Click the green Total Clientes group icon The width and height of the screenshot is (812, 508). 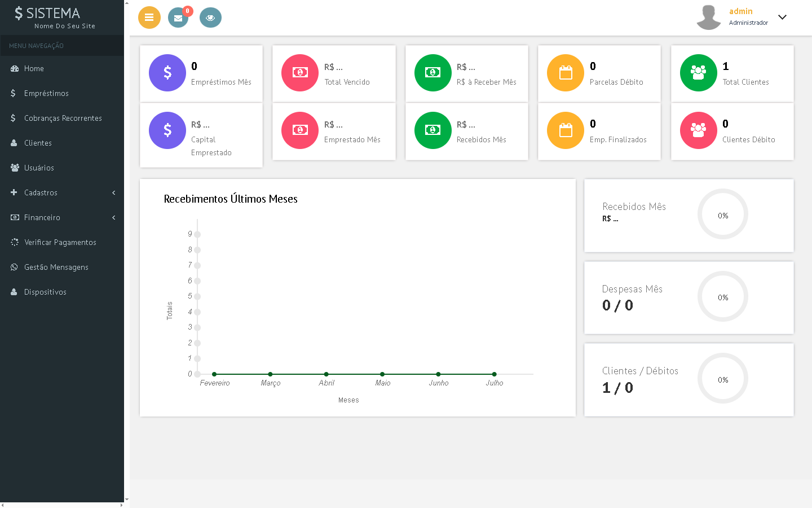[699, 73]
